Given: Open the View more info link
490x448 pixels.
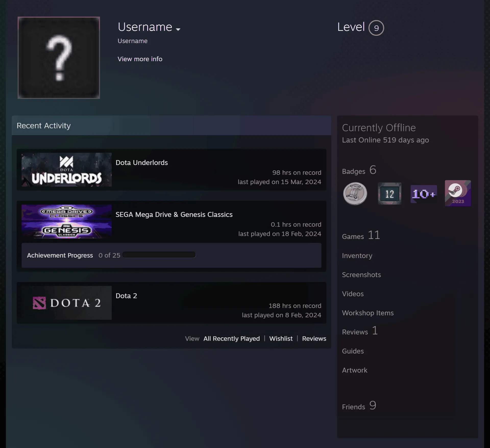Looking at the screenshot, I should (x=140, y=59).
